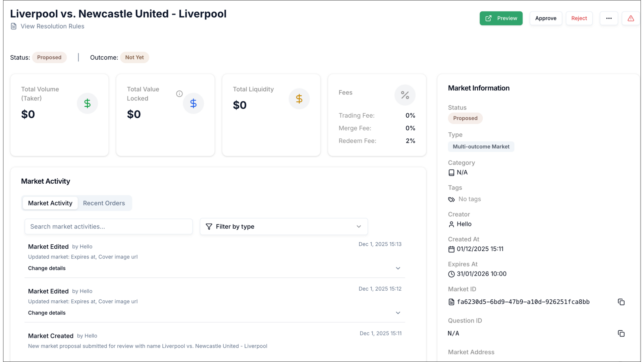Viewport: 644px width, 362px height.
Task: Select the Market Activity tab
Action: coord(50,203)
